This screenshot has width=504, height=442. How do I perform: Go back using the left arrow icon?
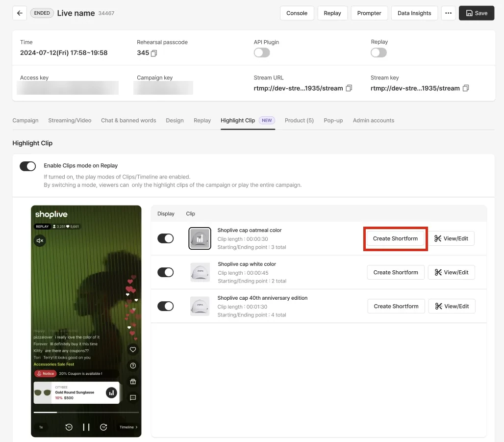tap(20, 13)
